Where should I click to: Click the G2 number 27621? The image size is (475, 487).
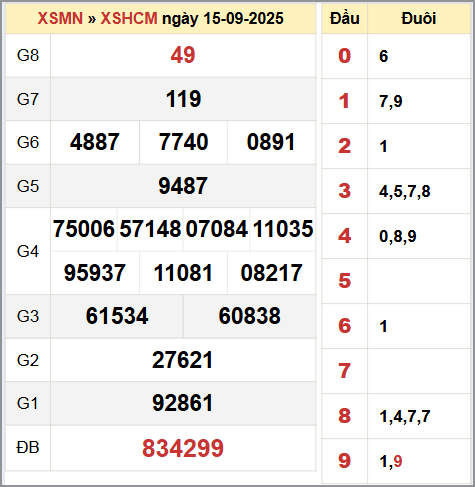click(183, 360)
